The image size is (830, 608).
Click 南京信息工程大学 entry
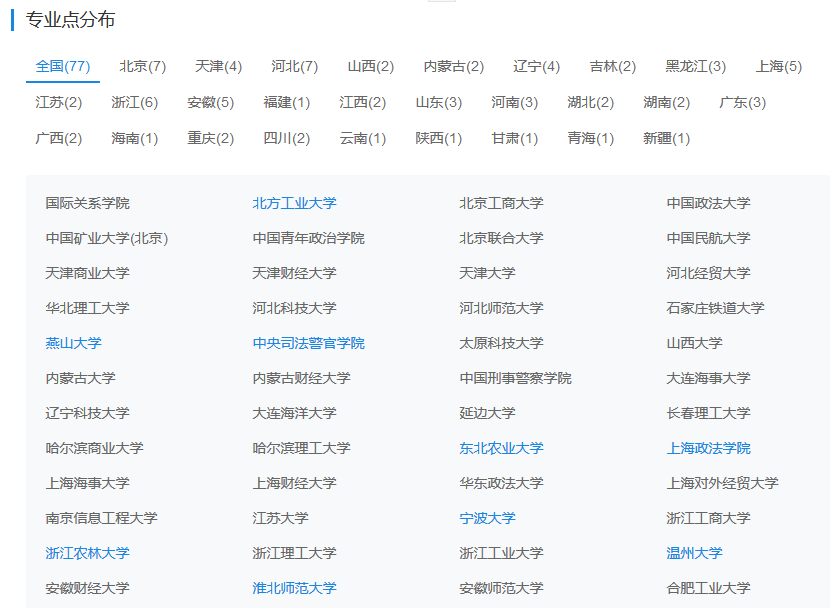[x=101, y=518]
